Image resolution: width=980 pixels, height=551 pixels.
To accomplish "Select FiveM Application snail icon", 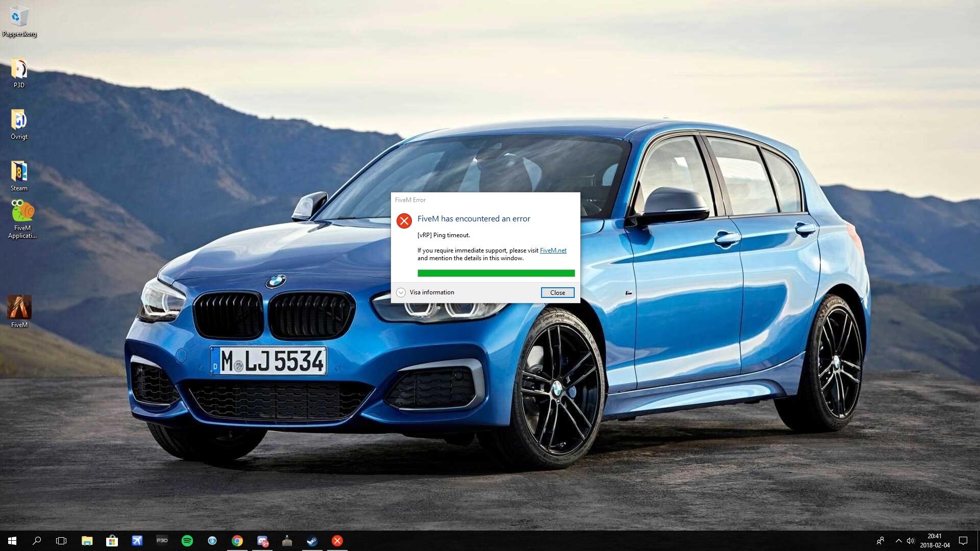I will click(x=22, y=211).
